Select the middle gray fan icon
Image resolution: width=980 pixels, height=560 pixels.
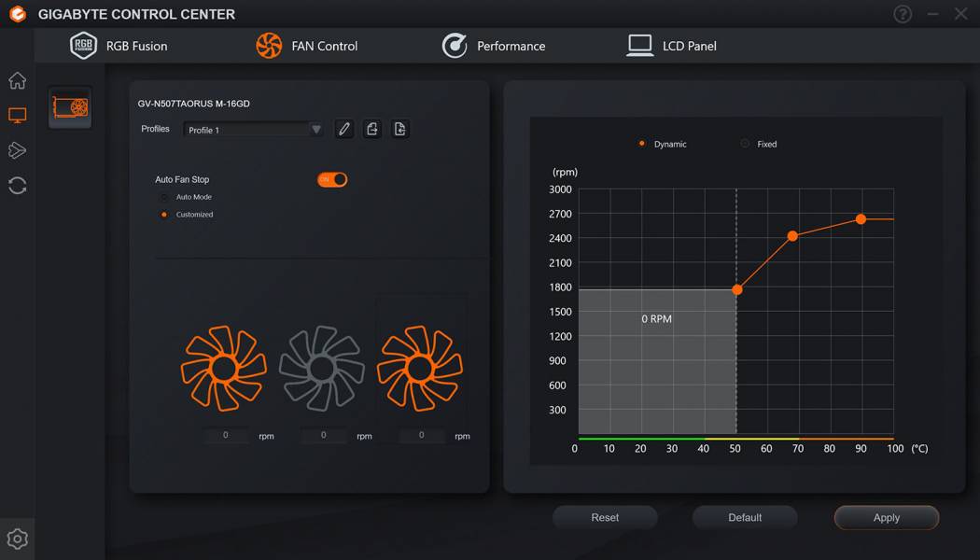tap(322, 369)
